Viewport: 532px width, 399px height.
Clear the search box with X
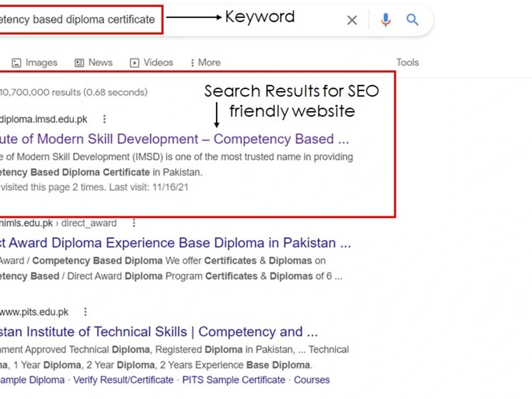[x=352, y=20]
